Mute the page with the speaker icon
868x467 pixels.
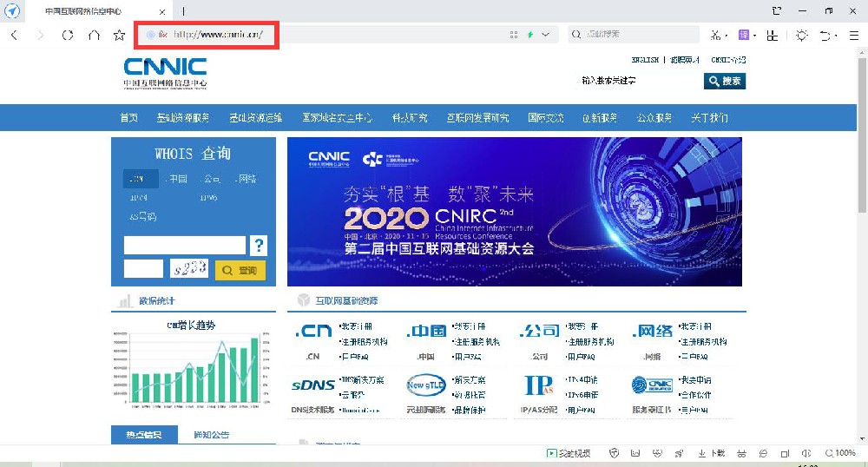tap(806, 453)
